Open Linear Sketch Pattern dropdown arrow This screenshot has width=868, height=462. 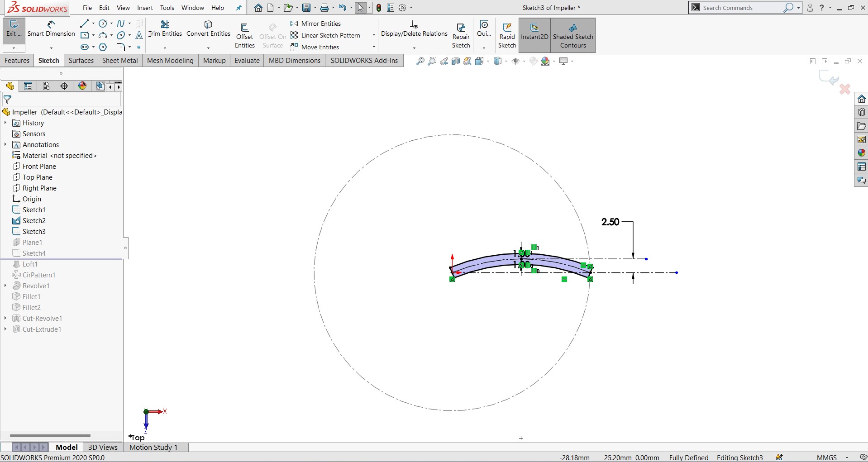374,35
